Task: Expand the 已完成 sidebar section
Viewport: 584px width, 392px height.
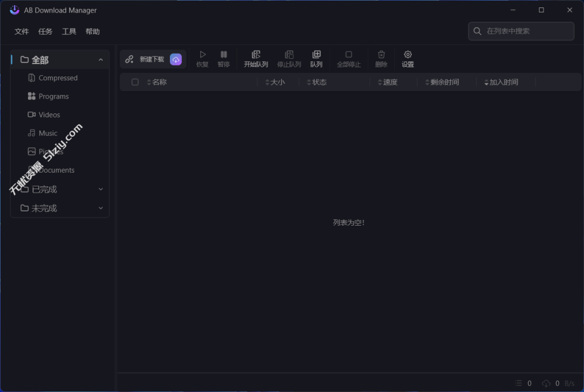Action: 100,189
